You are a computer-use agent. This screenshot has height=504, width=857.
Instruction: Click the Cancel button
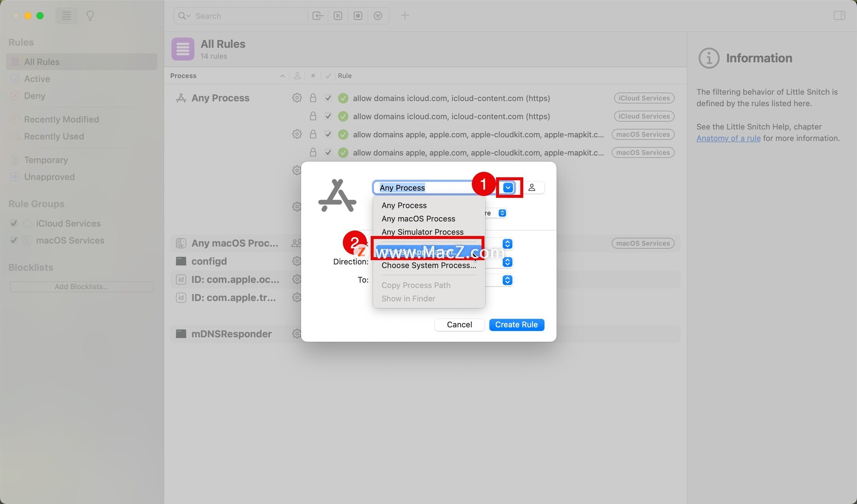[459, 325]
